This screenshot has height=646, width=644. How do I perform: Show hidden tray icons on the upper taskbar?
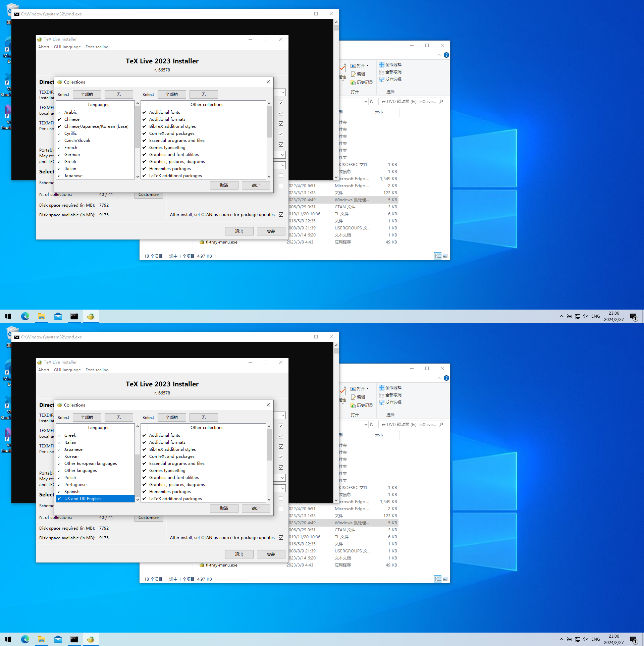click(x=561, y=316)
